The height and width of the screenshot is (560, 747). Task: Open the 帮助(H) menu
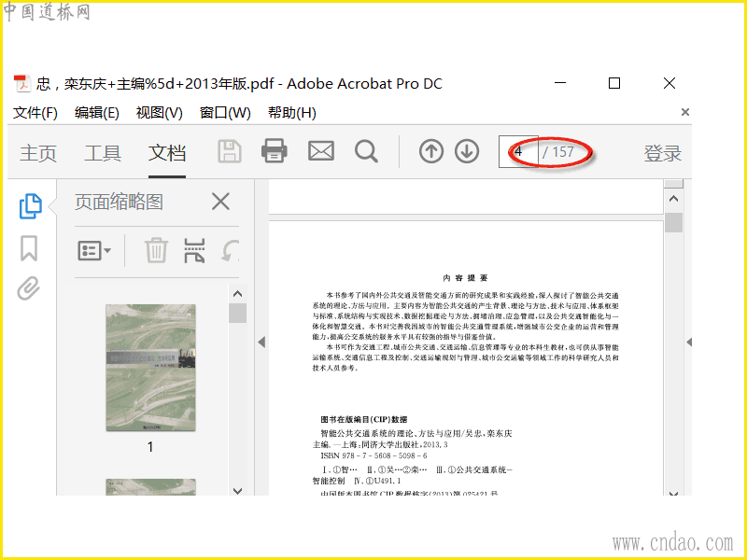[291, 113]
